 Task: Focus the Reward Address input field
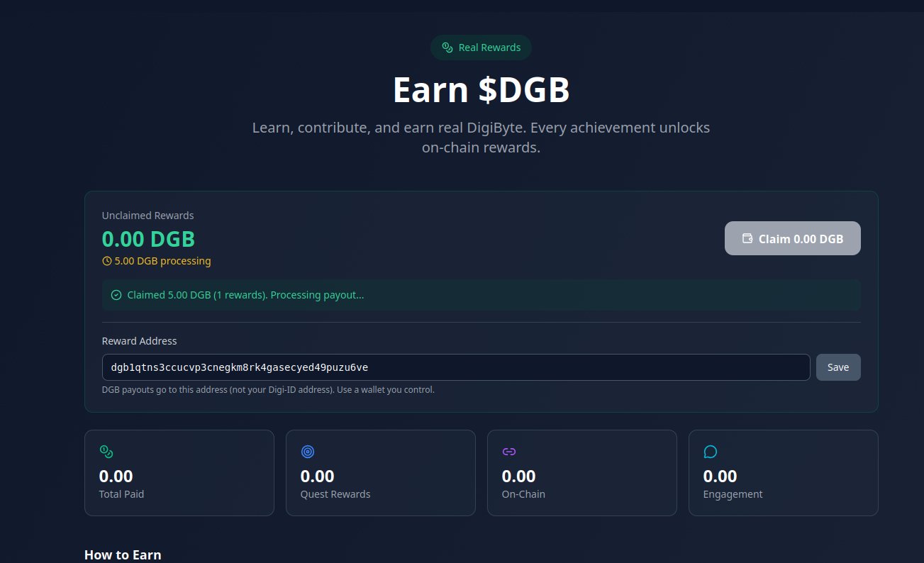[456, 367]
